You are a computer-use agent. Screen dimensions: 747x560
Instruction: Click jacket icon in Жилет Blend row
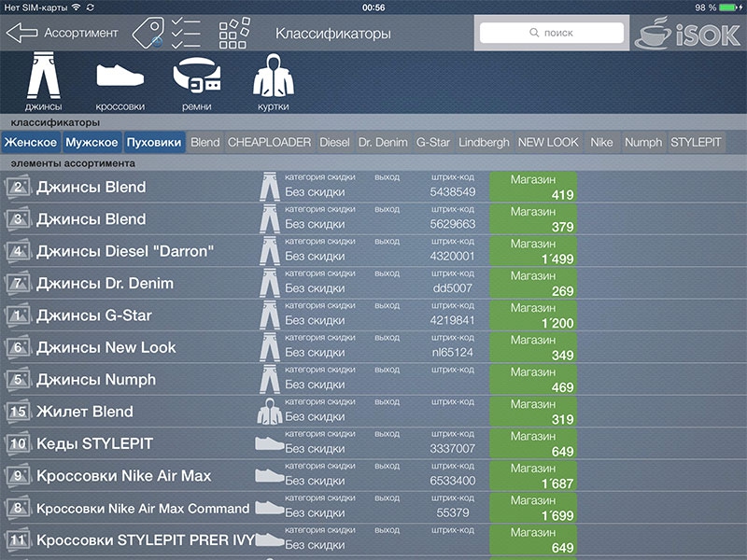point(270,412)
